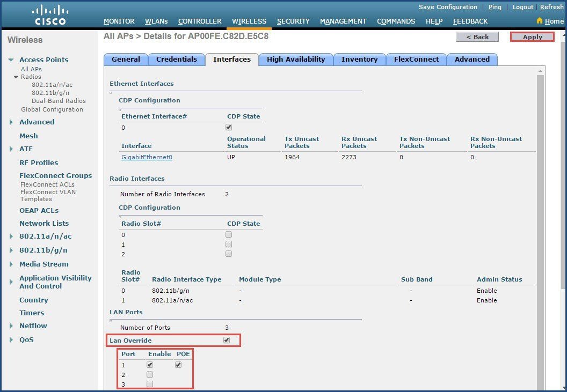This screenshot has width=567, height=392.
Task: Open 802.11b/g/n under Radios
Action: (x=50, y=93)
